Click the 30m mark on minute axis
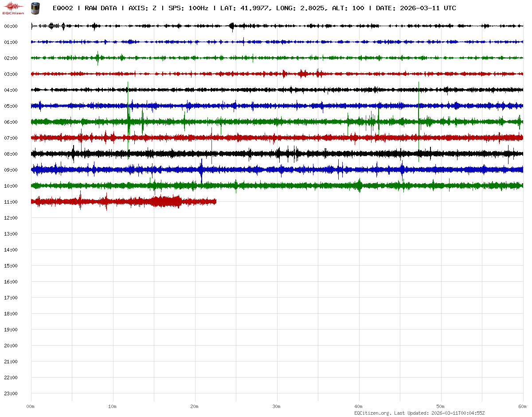The image size is (532, 417). tap(276, 406)
